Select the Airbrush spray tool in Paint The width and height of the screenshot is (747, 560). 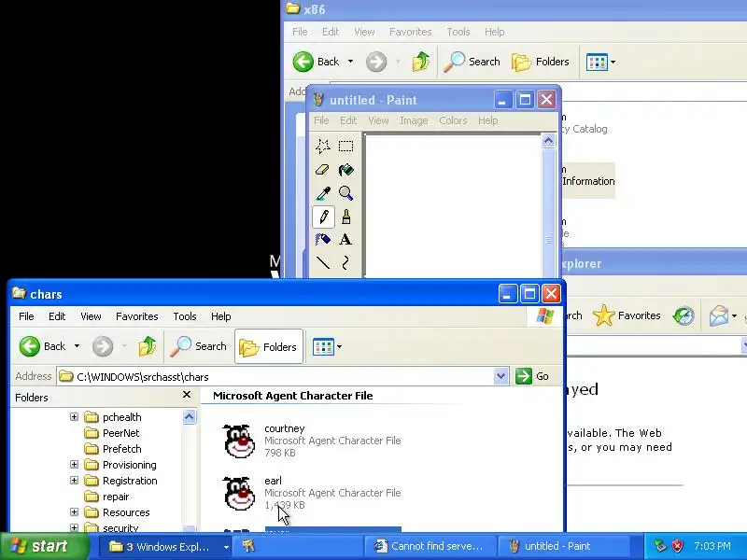coord(323,239)
